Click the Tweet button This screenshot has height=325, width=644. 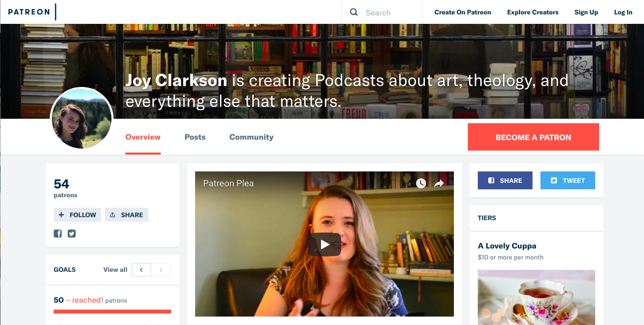pos(568,180)
